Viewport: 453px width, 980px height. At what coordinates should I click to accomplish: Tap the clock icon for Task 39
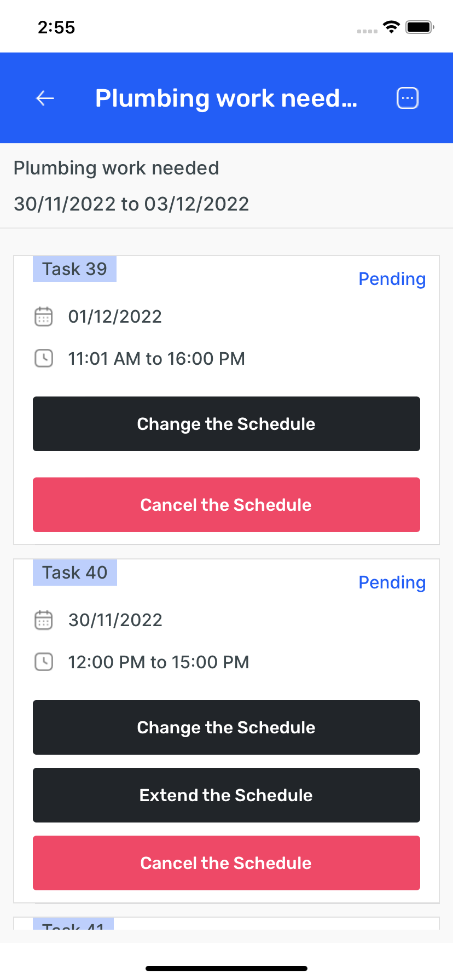click(44, 359)
